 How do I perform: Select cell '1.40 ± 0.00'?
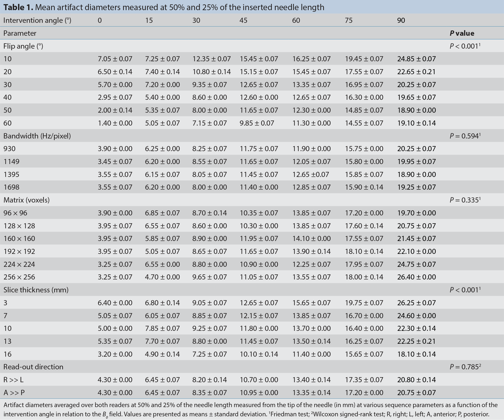tap(115, 123)
